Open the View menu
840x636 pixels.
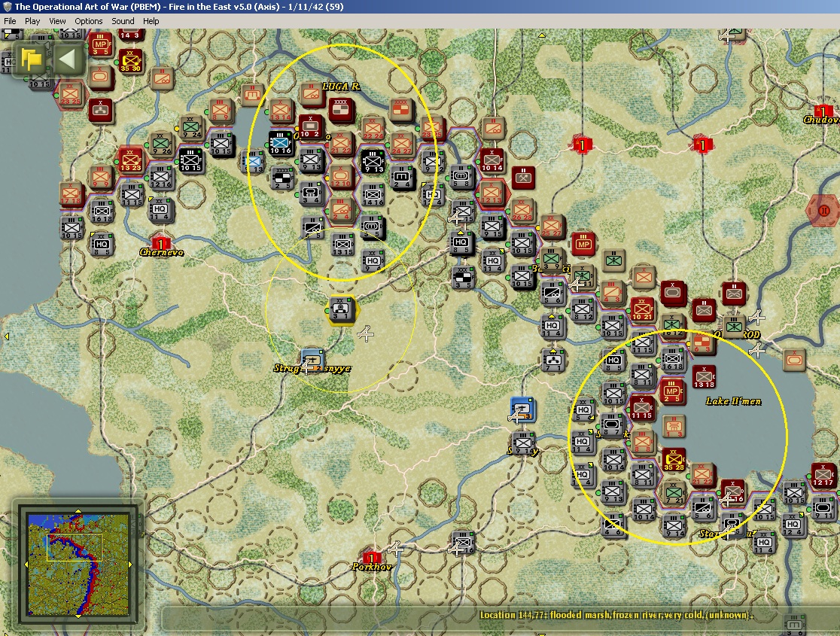(x=57, y=21)
